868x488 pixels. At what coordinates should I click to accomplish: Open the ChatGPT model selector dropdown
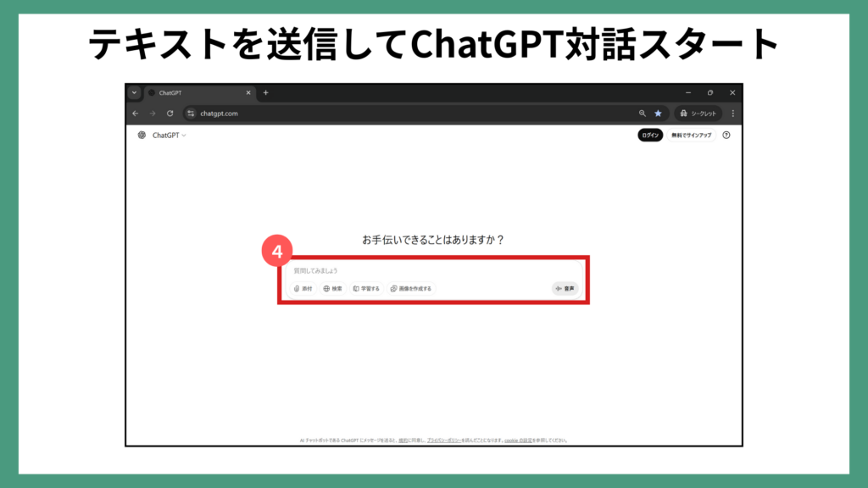coord(169,136)
